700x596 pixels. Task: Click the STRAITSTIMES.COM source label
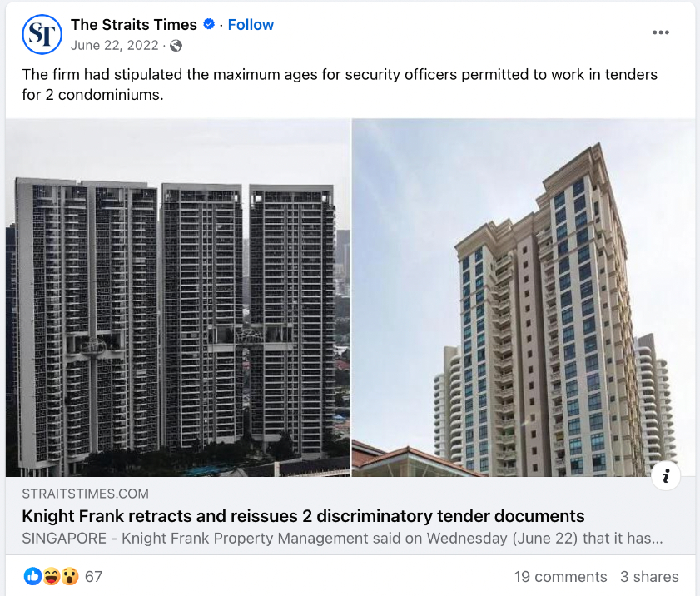coord(85,494)
